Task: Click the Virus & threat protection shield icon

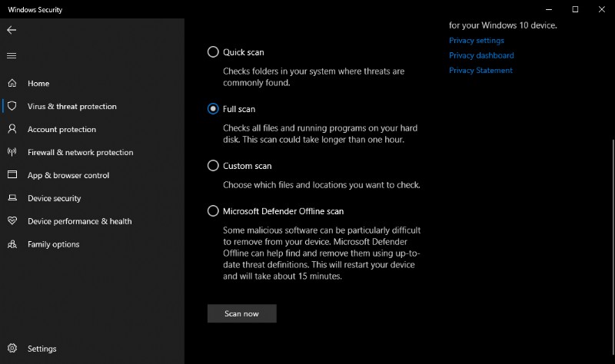Action: pyautogui.click(x=12, y=106)
